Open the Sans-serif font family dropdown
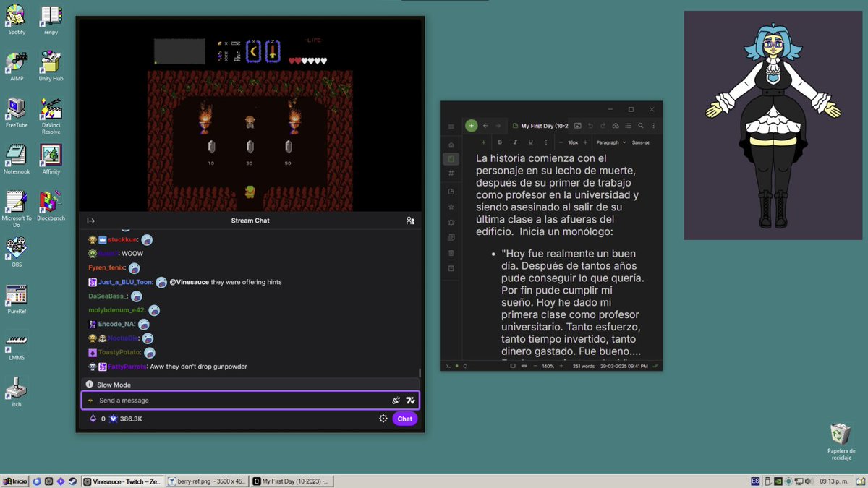The width and height of the screenshot is (868, 488). point(641,142)
